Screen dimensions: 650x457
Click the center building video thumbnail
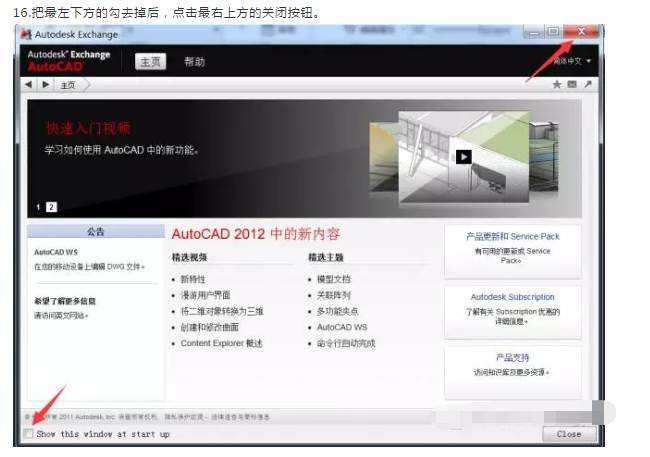tap(463, 157)
